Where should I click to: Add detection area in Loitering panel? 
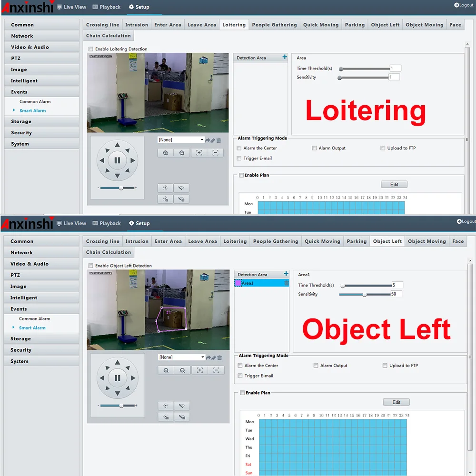[x=285, y=57]
